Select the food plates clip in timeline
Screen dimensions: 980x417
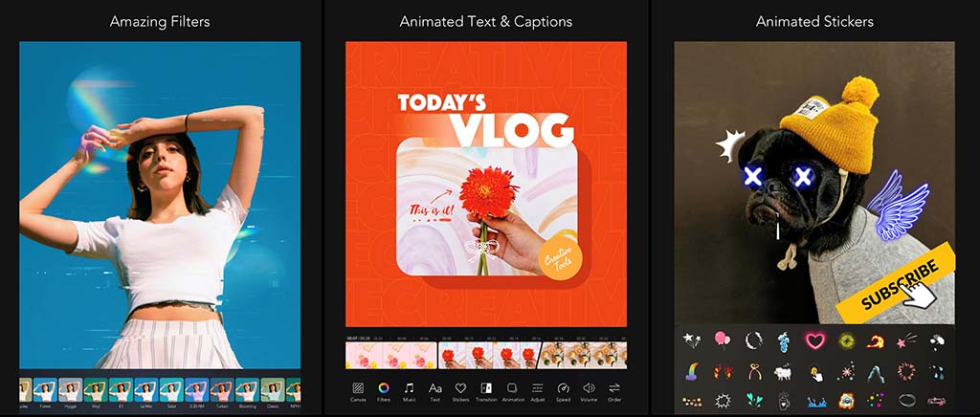583,355
